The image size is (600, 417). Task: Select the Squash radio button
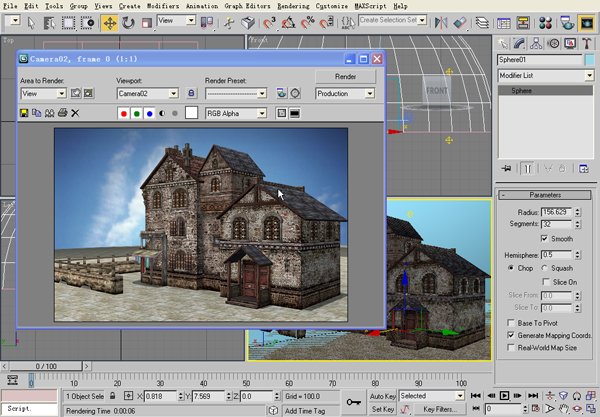point(545,268)
